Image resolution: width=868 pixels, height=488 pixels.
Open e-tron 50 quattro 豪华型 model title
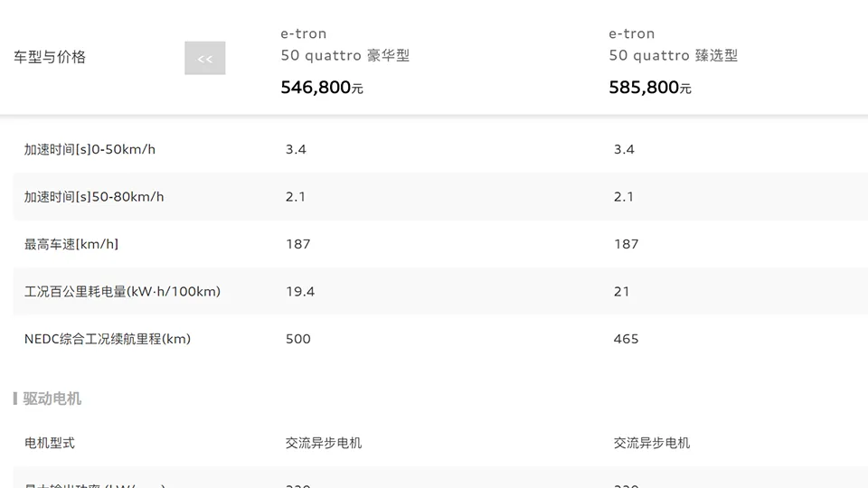344,45
